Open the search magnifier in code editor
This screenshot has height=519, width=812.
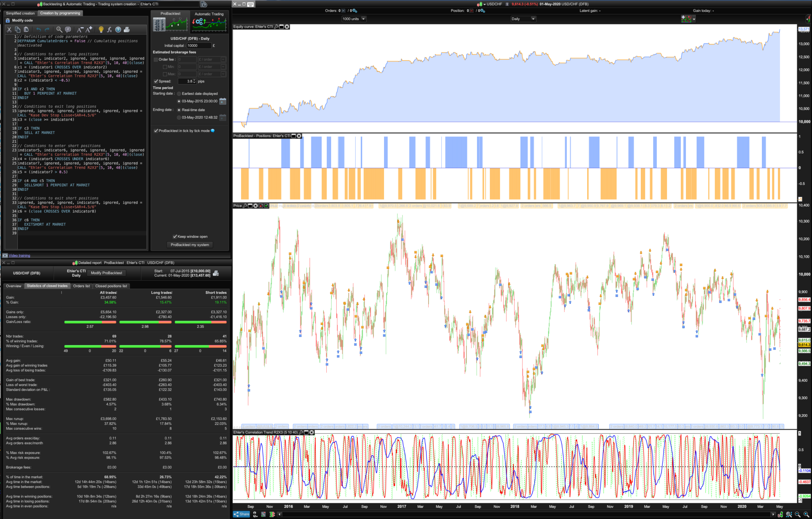pos(59,30)
